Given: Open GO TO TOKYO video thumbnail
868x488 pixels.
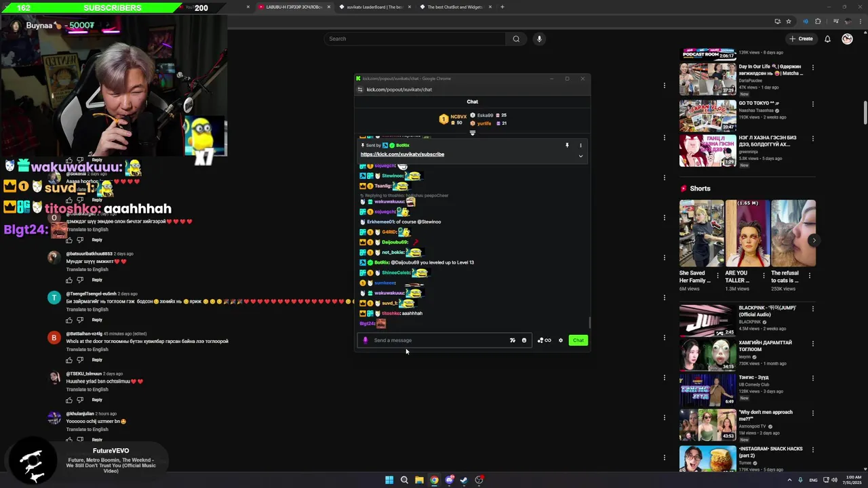Looking at the screenshot, I should point(707,116).
